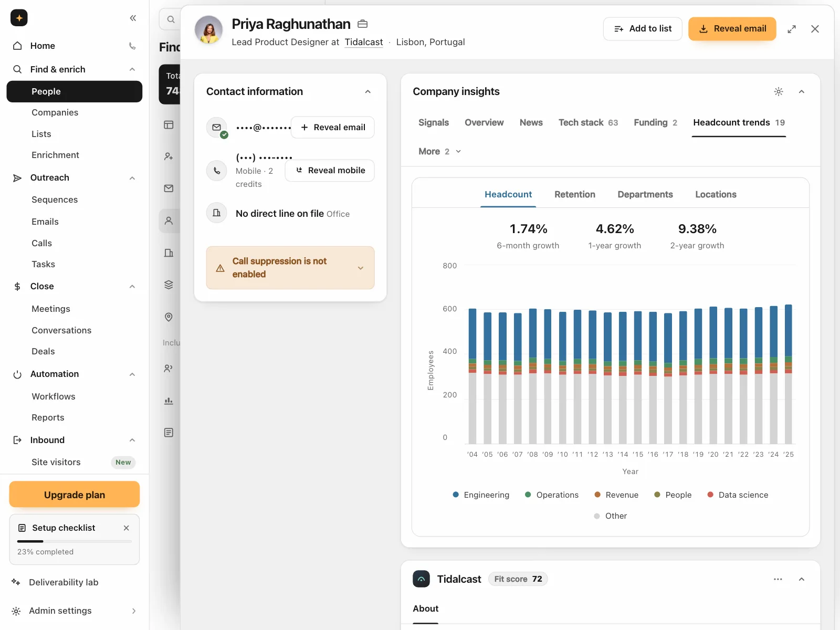840x630 pixels.
Task: Collapse the Tidalcast company card
Action: pyautogui.click(x=802, y=579)
